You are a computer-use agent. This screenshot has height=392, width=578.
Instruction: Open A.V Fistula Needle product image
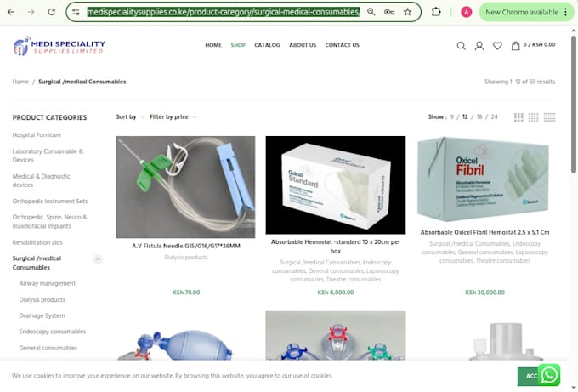(x=185, y=187)
